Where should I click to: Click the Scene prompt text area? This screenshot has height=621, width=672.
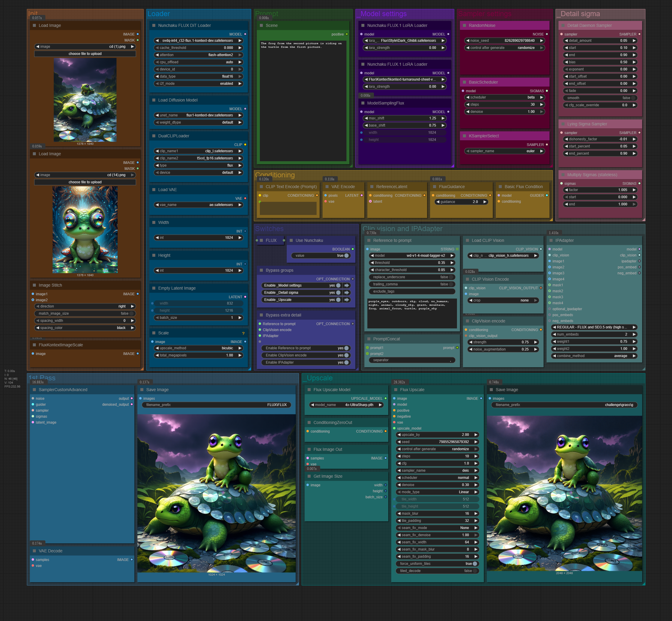tap(303, 101)
